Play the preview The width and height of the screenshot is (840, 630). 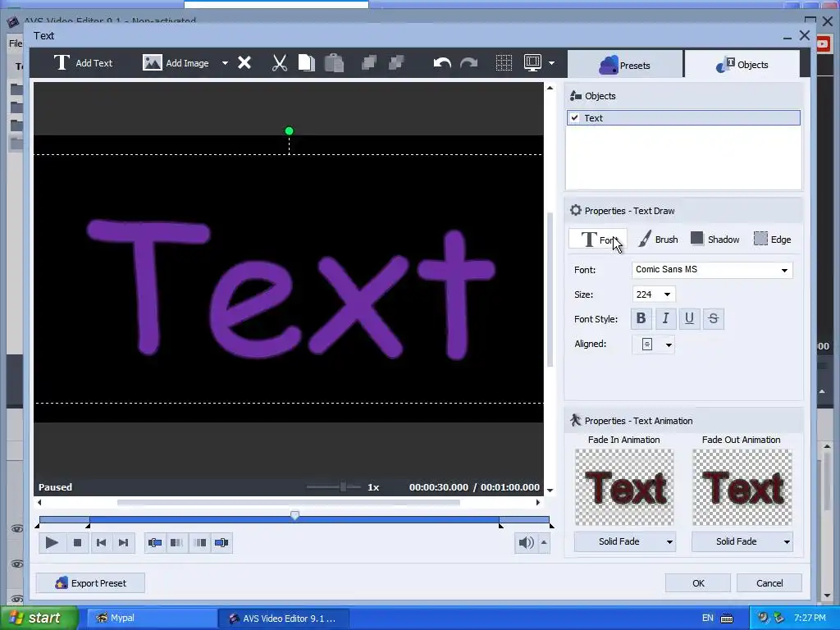coord(52,543)
